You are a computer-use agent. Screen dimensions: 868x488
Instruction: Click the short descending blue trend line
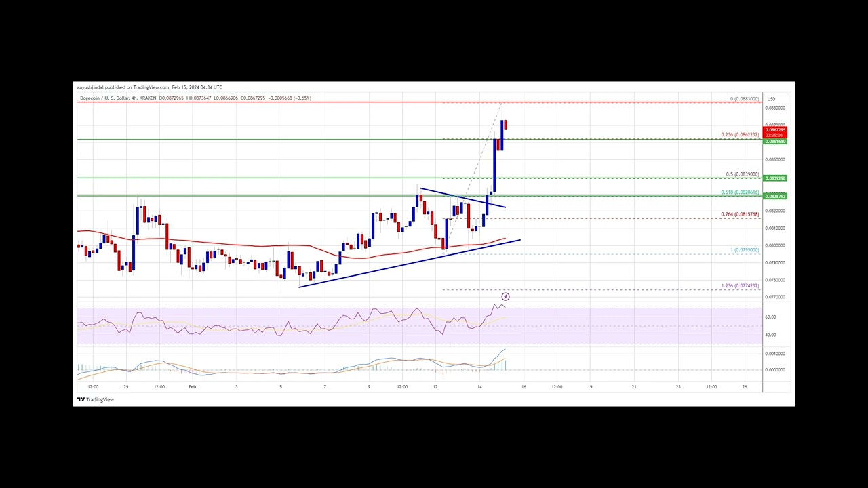coord(462,197)
